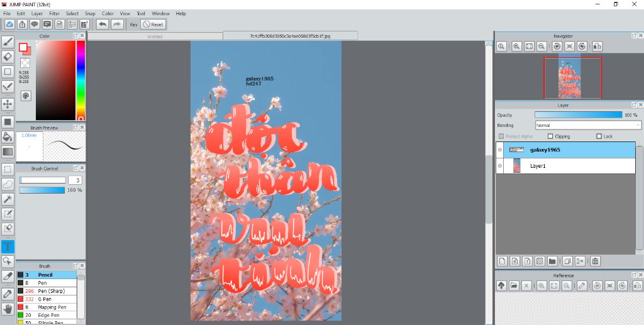Enable the Clipping checkbox
Viewport: 644px width, 325px height.
tap(550, 136)
